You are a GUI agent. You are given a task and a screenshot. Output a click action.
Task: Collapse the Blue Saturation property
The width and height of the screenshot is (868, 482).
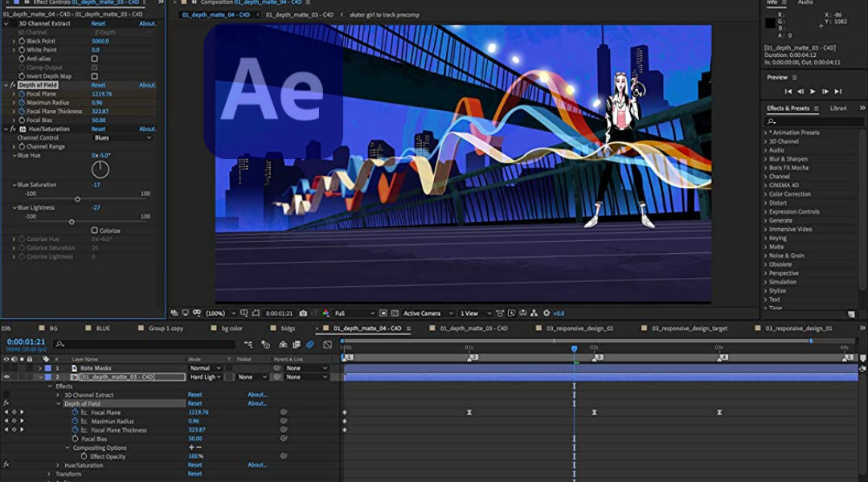[x=14, y=185]
